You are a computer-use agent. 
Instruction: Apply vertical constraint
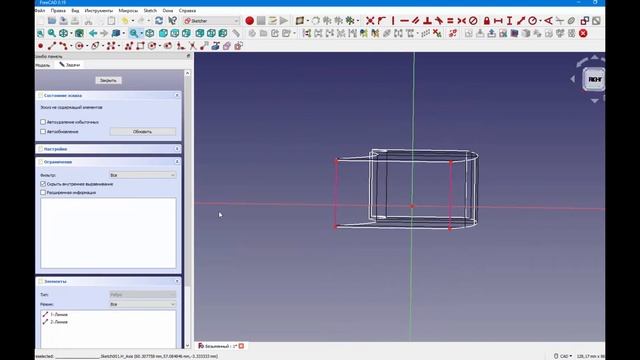pyautogui.click(x=393, y=20)
